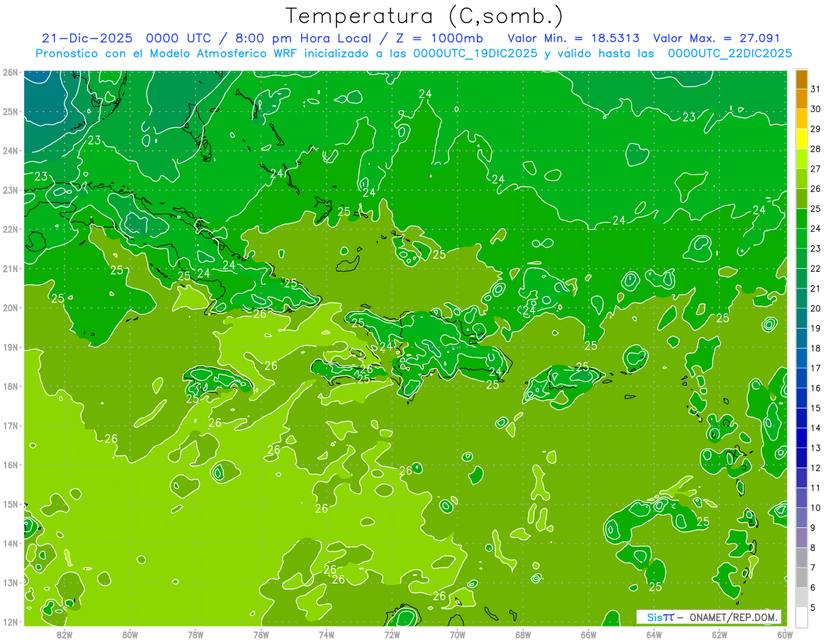Click the legend value 10 on color scale
Screen dimensions: 834x644
coord(816,507)
